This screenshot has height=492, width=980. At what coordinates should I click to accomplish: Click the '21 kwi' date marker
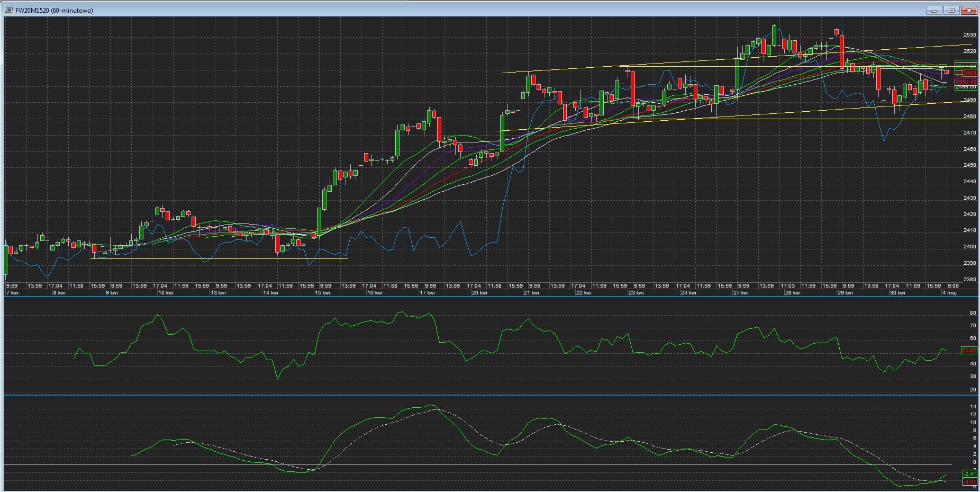(x=531, y=293)
